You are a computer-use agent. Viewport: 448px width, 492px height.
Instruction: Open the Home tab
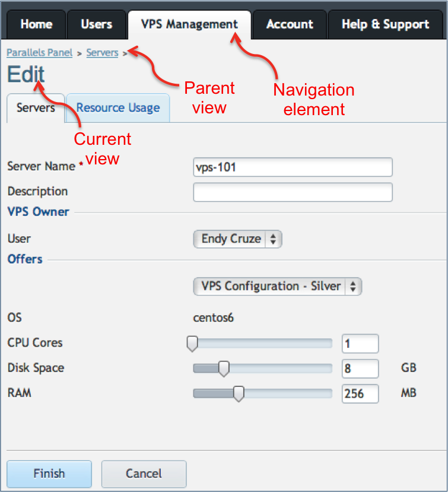[36, 24]
